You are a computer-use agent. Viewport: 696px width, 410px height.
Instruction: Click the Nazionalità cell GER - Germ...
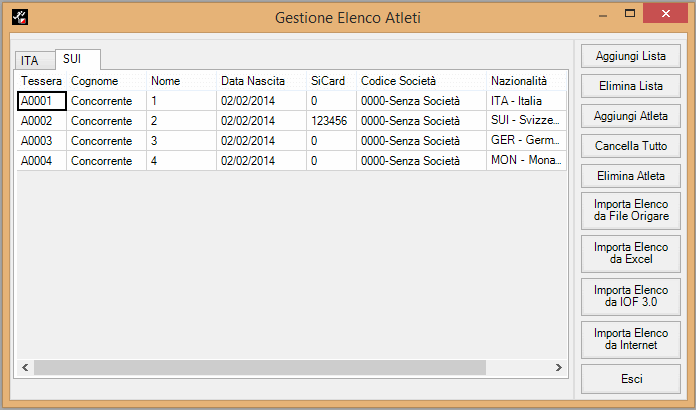pyautogui.click(x=526, y=141)
